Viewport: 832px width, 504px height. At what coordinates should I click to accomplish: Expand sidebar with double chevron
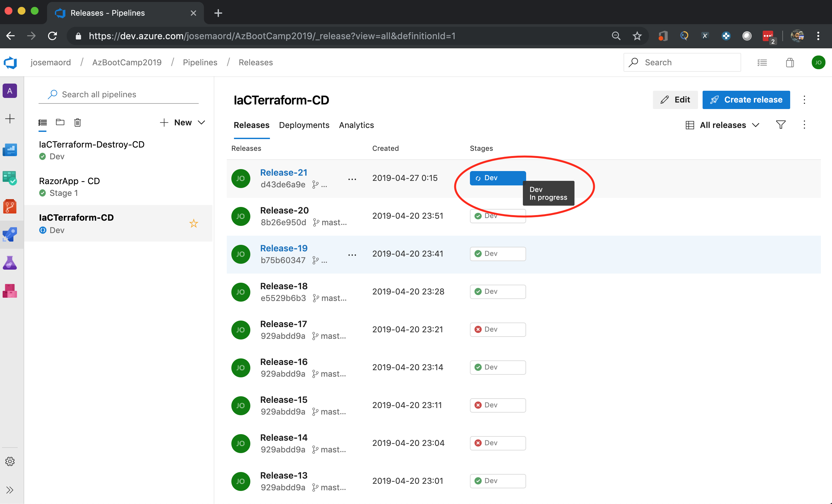[10, 490]
